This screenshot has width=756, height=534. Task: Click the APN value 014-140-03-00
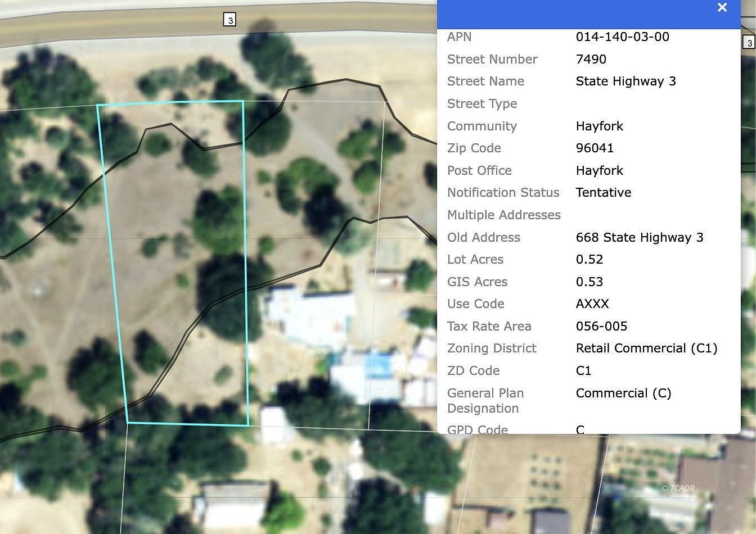622,37
